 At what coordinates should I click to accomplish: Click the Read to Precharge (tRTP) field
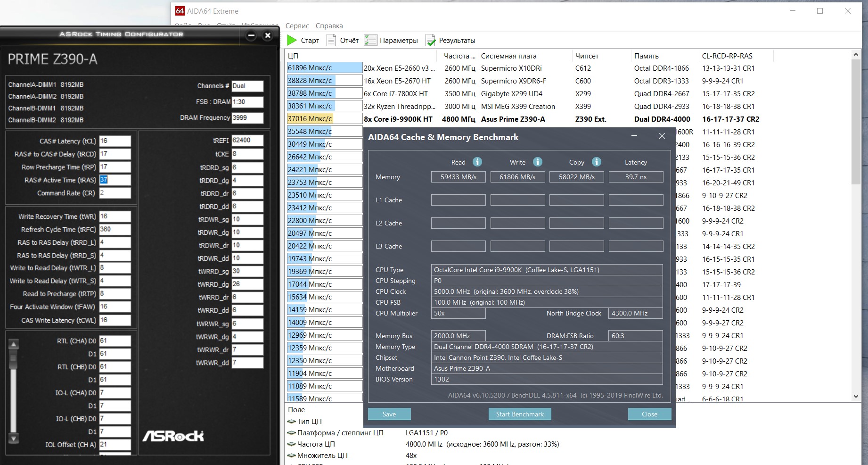pos(115,294)
